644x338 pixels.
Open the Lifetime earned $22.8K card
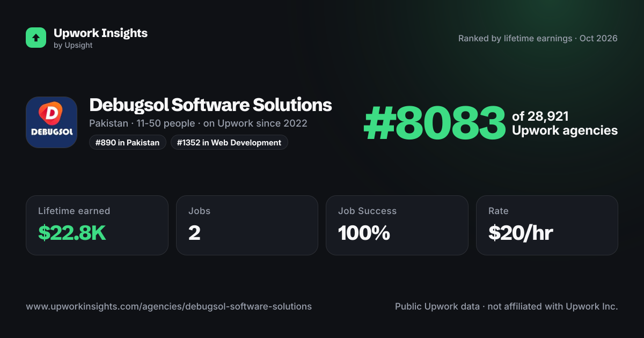point(97,225)
